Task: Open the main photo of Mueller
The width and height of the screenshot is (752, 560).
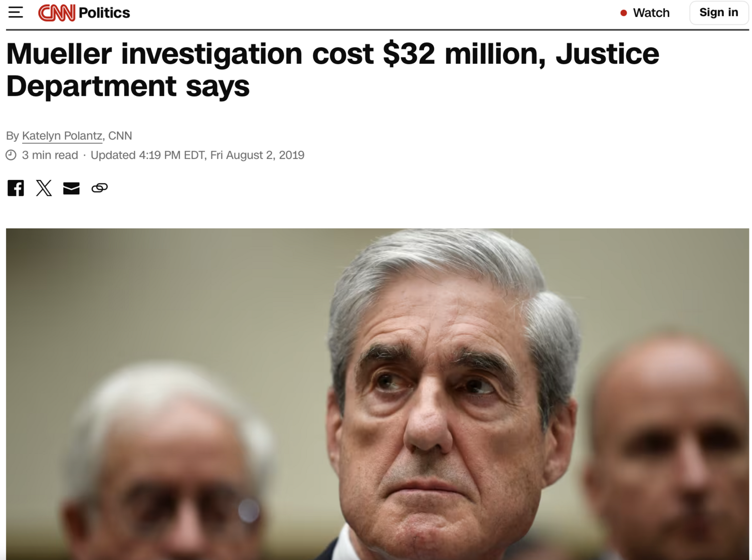Action: point(378,394)
